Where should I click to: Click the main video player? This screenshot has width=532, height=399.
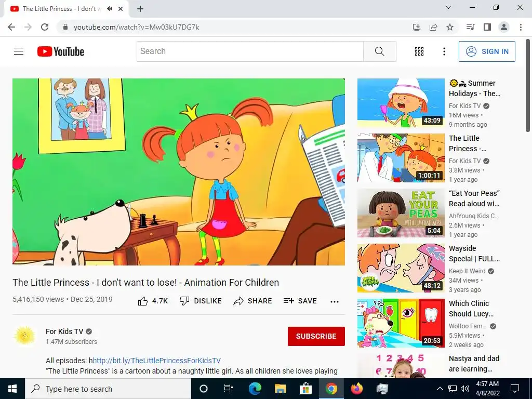pos(179,171)
